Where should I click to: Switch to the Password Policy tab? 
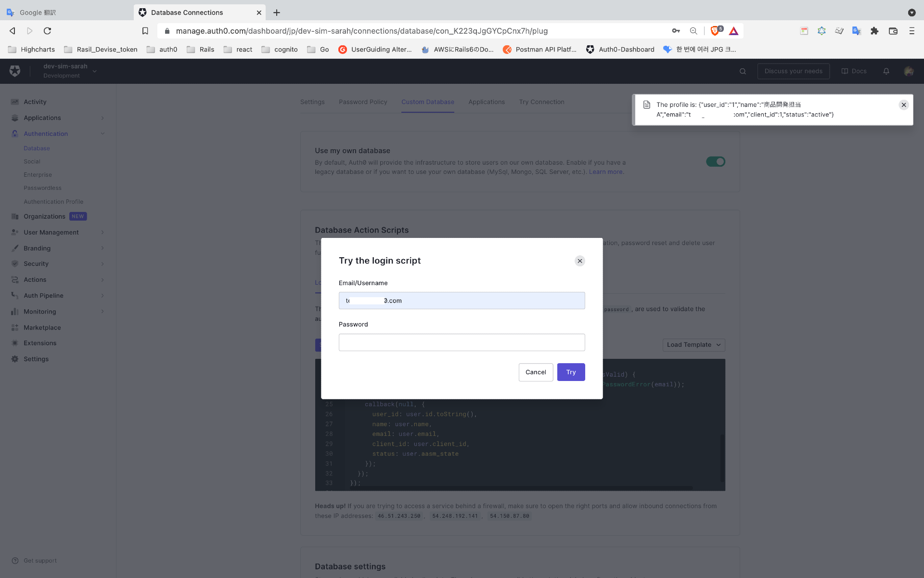(x=362, y=102)
